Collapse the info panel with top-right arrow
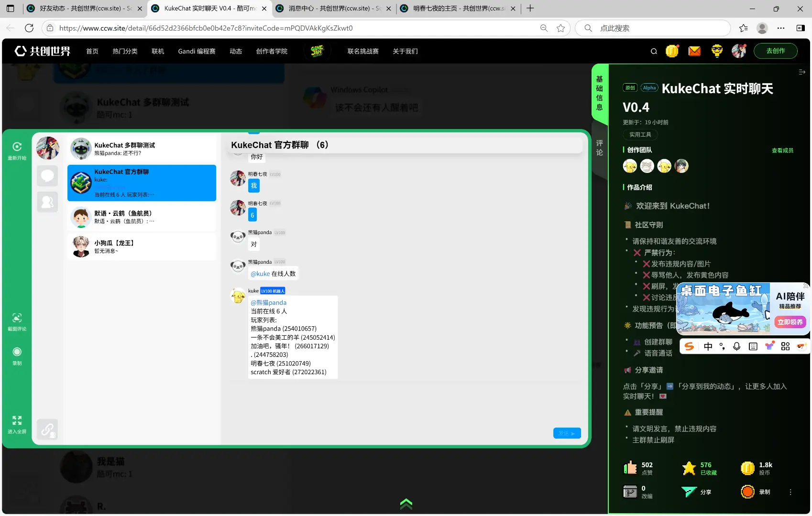 pyautogui.click(x=802, y=72)
